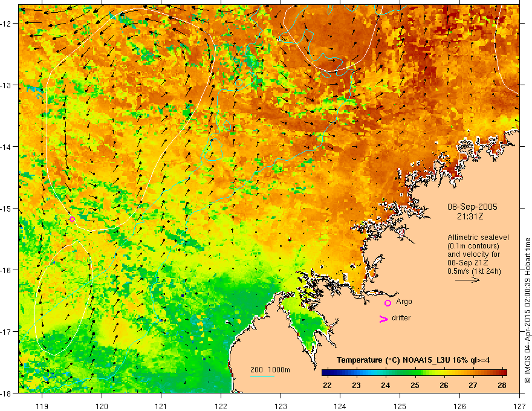Click the magenta drifter legend arrow symbol

click(384, 319)
